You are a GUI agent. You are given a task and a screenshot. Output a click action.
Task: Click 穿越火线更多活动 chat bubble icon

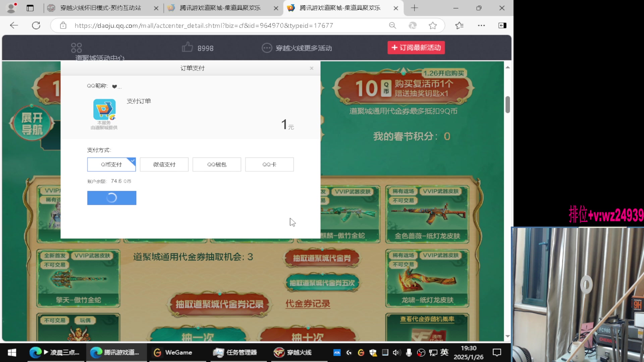(267, 48)
